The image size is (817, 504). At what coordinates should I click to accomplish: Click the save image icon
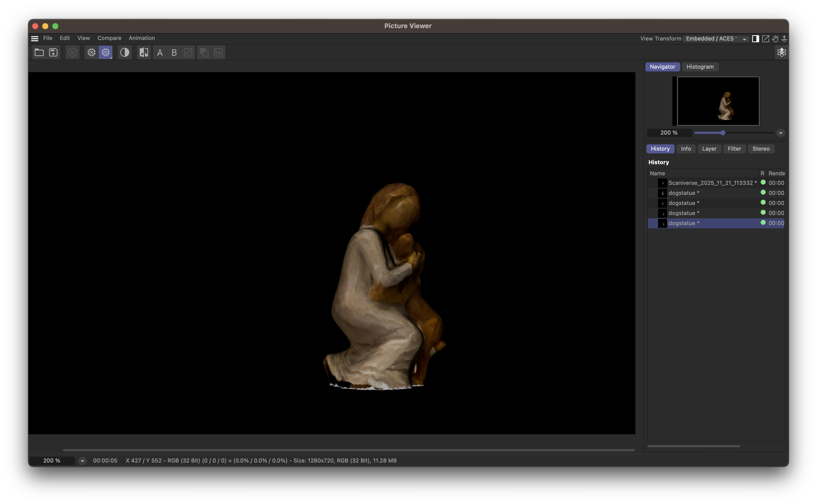pos(53,52)
